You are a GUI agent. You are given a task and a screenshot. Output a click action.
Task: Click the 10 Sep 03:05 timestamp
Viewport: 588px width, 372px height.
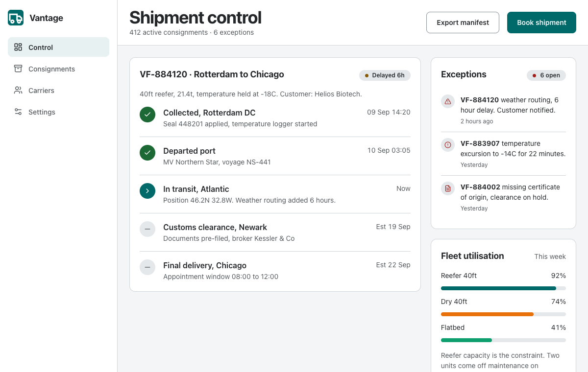(x=389, y=150)
